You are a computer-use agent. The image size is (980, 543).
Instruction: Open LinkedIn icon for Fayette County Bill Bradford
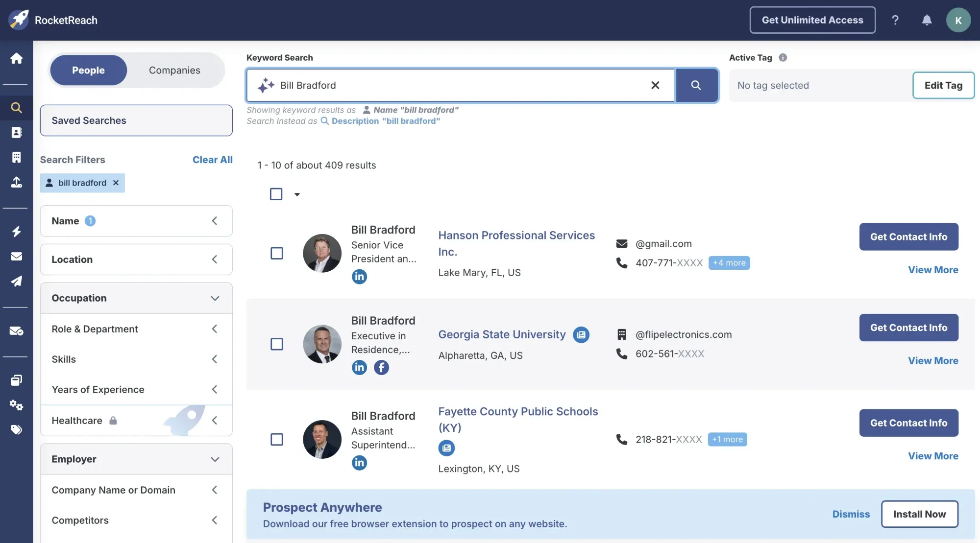point(359,463)
